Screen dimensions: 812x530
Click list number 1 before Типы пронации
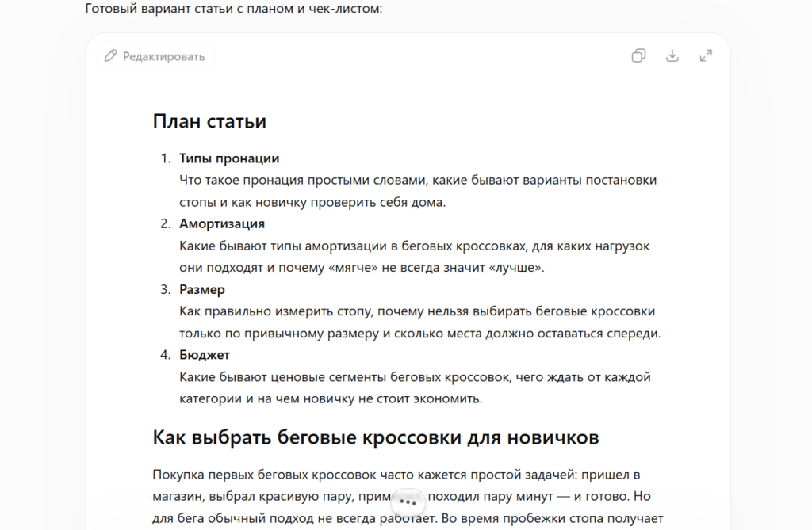[x=165, y=158]
